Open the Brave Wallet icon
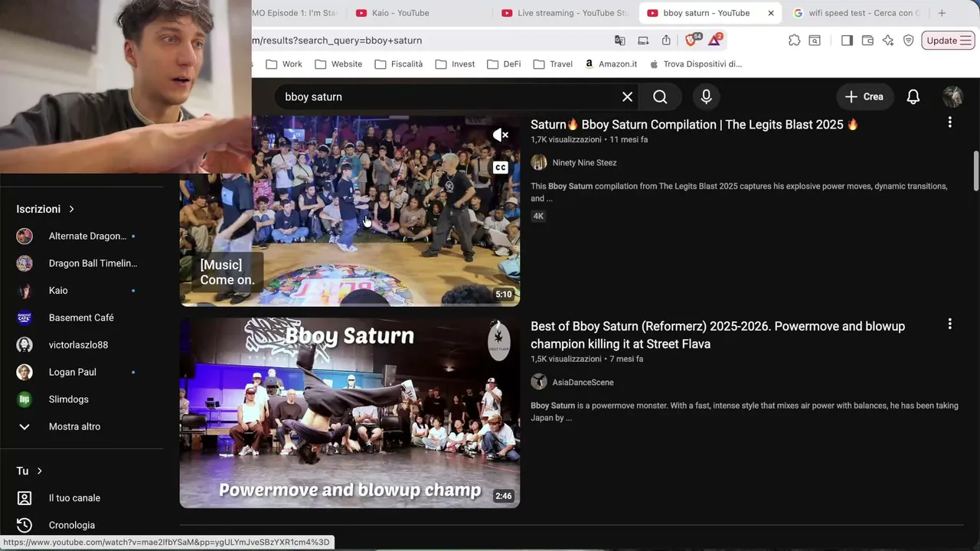This screenshot has width=980, height=551. coord(867,41)
